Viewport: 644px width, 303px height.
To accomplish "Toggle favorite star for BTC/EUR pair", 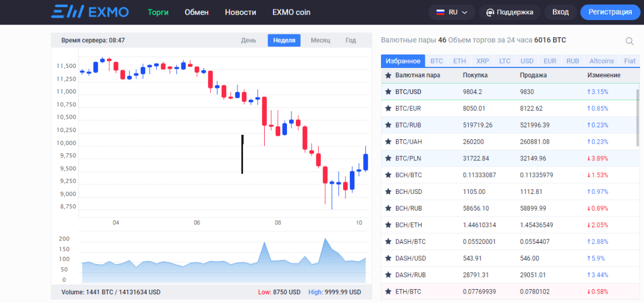I will coord(389,109).
